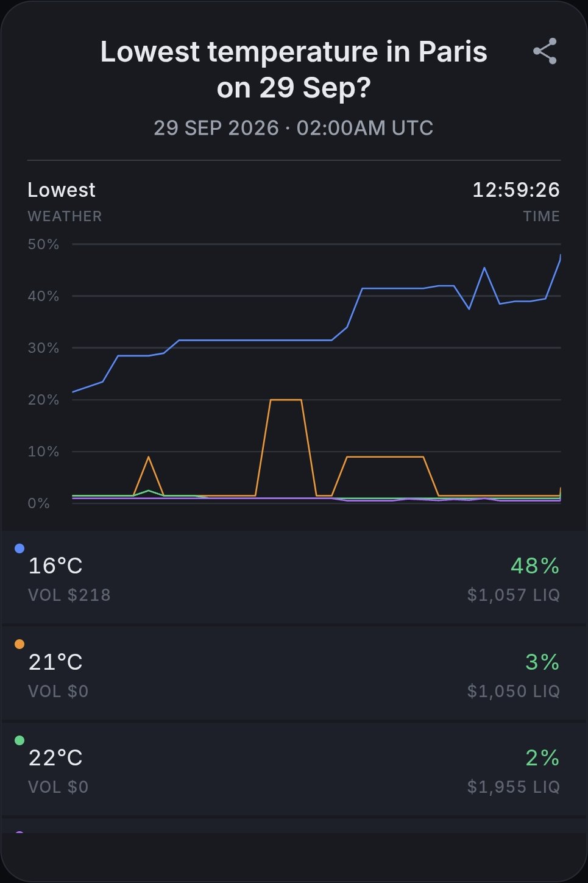Screen dimensions: 588x883
Task: Click the $1,057 LIQ value
Action: (x=514, y=595)
